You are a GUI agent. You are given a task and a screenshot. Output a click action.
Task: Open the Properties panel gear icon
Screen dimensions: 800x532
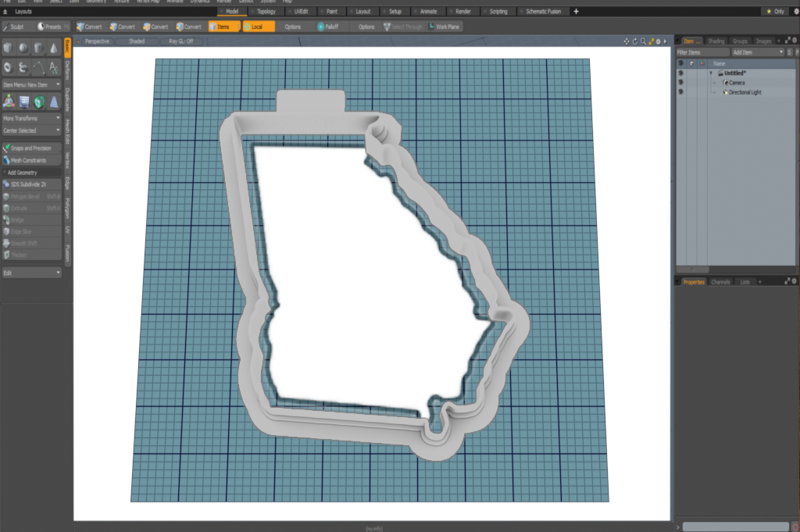(x=795, y=281)
